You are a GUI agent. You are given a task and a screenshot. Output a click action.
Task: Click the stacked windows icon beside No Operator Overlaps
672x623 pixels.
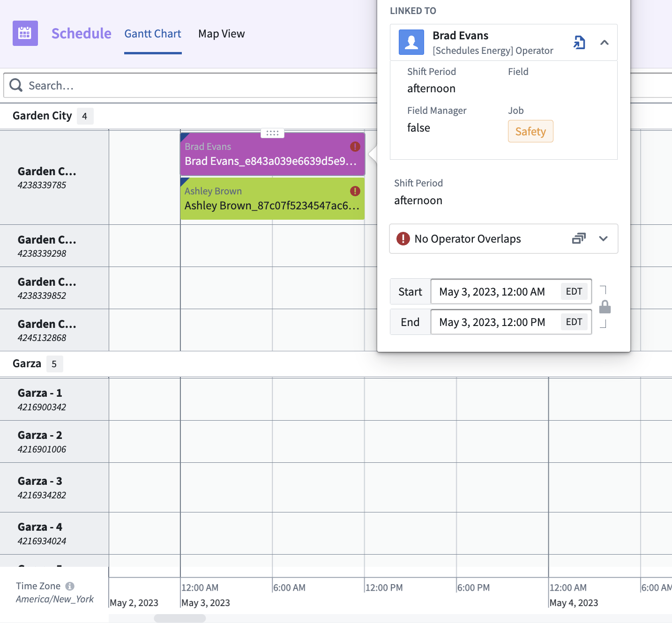(x=579, y=238)
